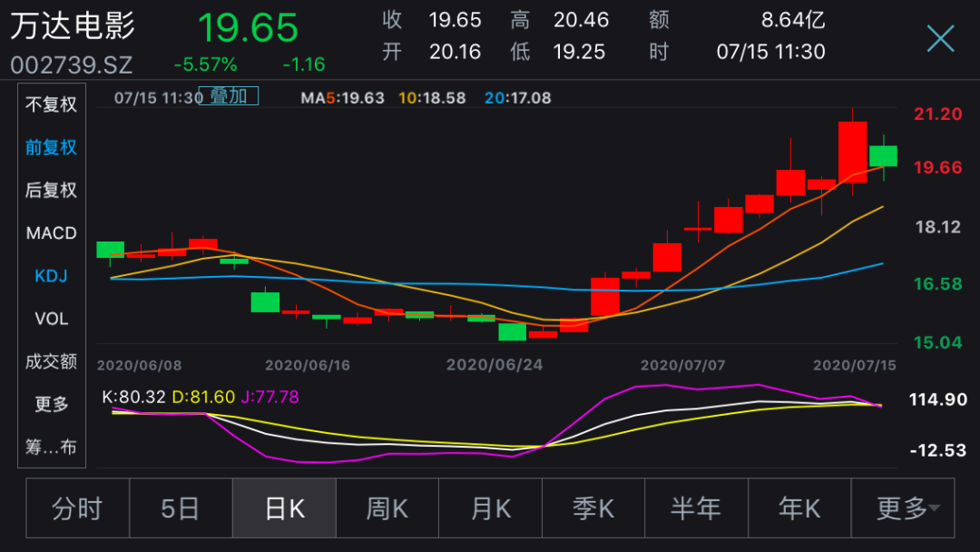This screenshot has height=552, width=980.
Task: Tap the 时 07/15 11:30 timestamp
Action: [x=738, y=51]
